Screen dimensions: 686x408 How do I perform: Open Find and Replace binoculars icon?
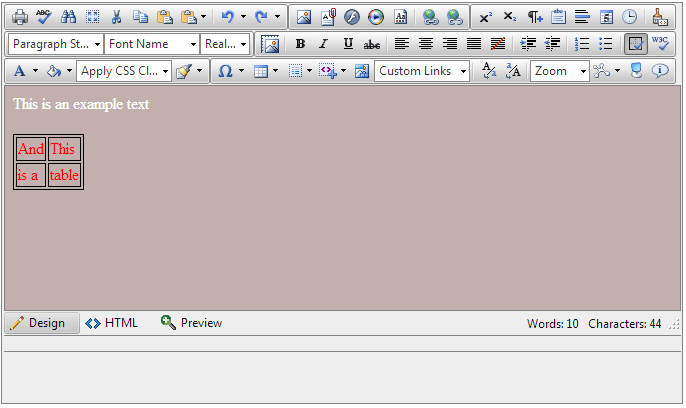[68, 17]
